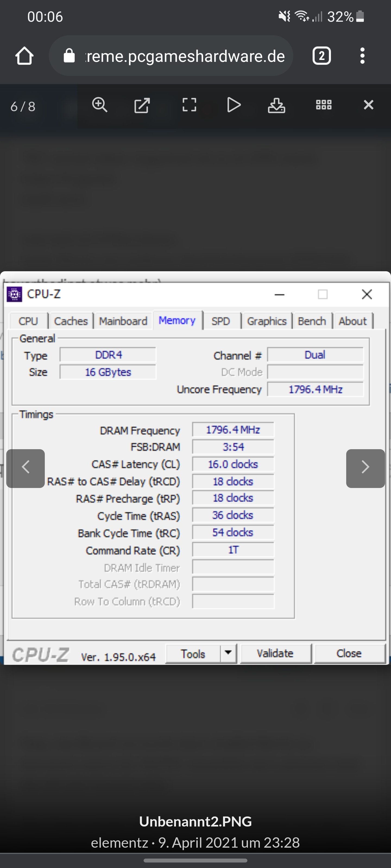Start the gallery slideshow
The image size is (391, 868).
pyautogui.click(x=234, y=105)
